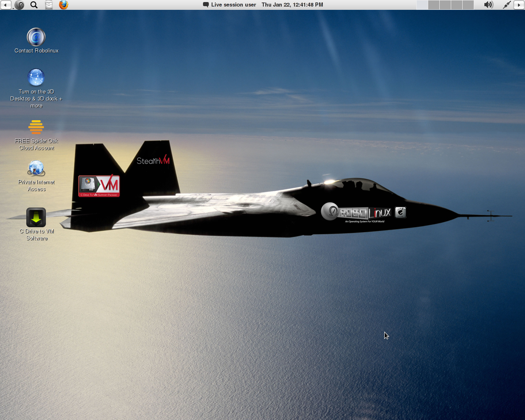The image size is (525, 420).
Task: Open the Live session user menu
Action: click(x=229, y=5)
